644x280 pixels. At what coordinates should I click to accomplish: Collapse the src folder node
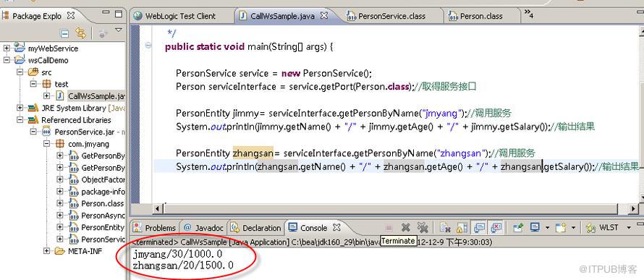click(x=20, y=72)
